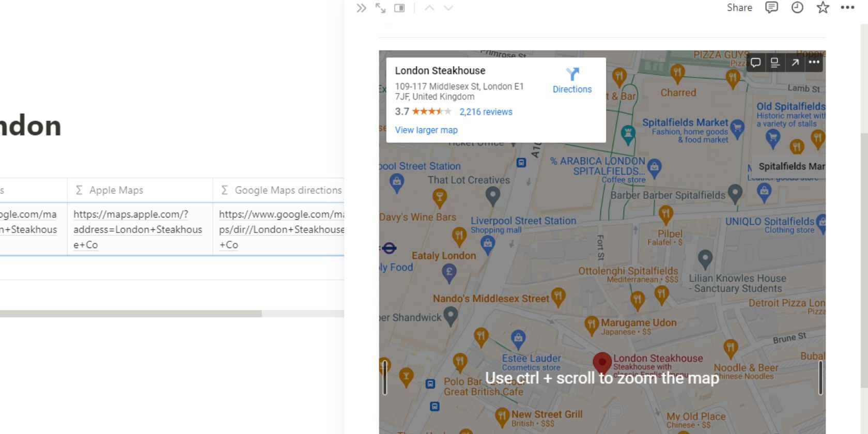View page updates history clock
868x434 pixels.
(x=797, y=8)
